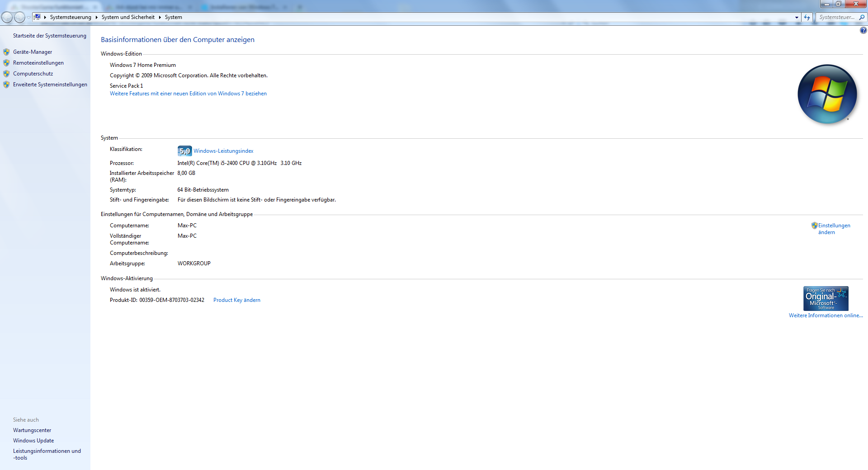Expand arrow after System und Sicherheit breadcrumb
This screenshot has height=470, width=868.
tap(160, 17)
